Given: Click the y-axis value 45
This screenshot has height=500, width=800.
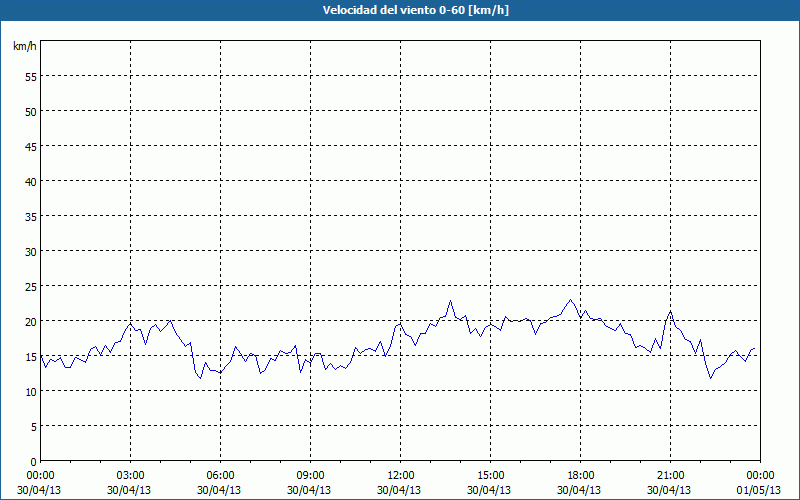Looking at the screenshot, I should 31,146.
